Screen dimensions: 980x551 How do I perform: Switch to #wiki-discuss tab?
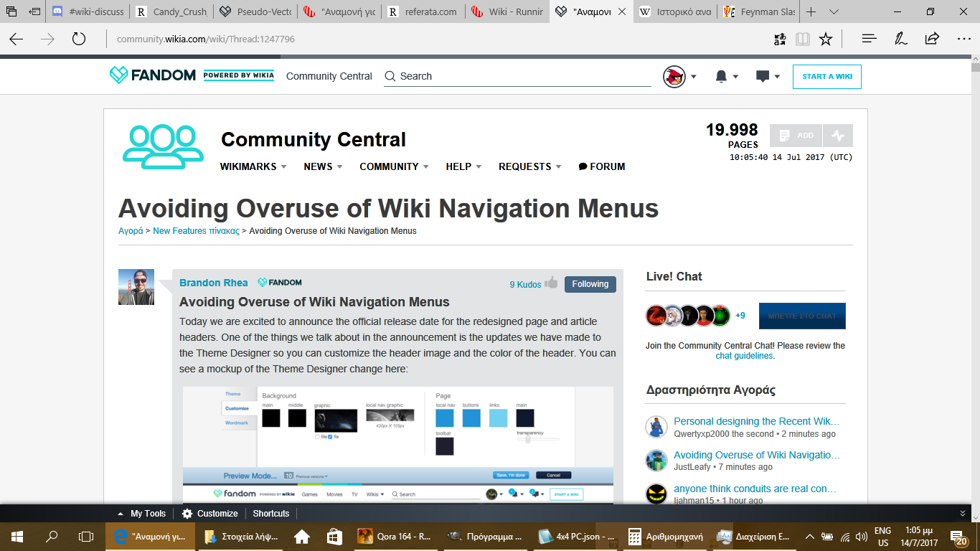click(87, 11)
